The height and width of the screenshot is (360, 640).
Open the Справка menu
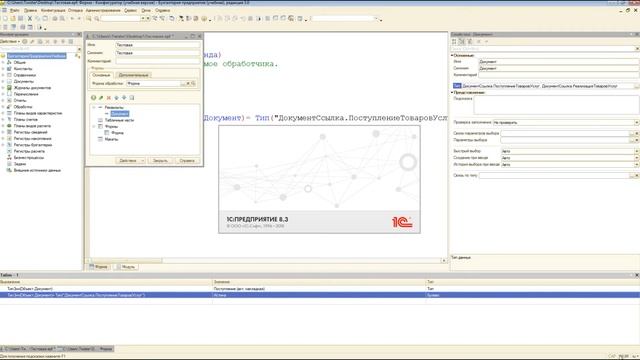click(x=162, y=10)
